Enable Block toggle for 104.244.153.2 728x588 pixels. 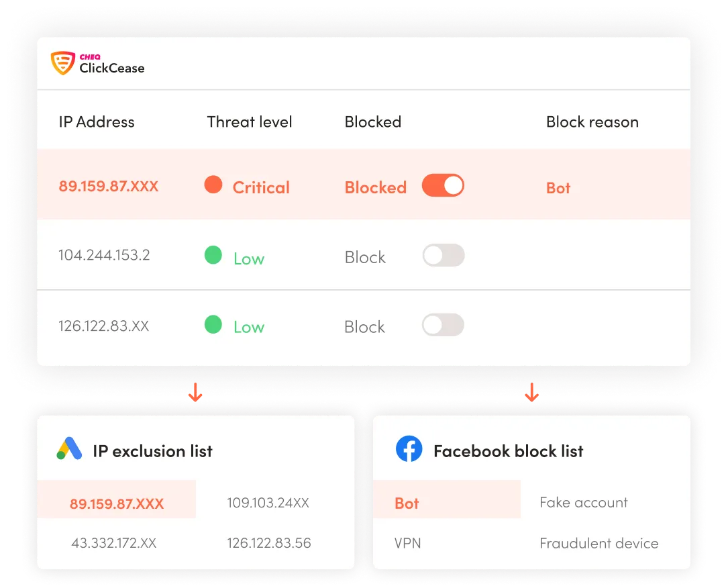click(443, 255)
